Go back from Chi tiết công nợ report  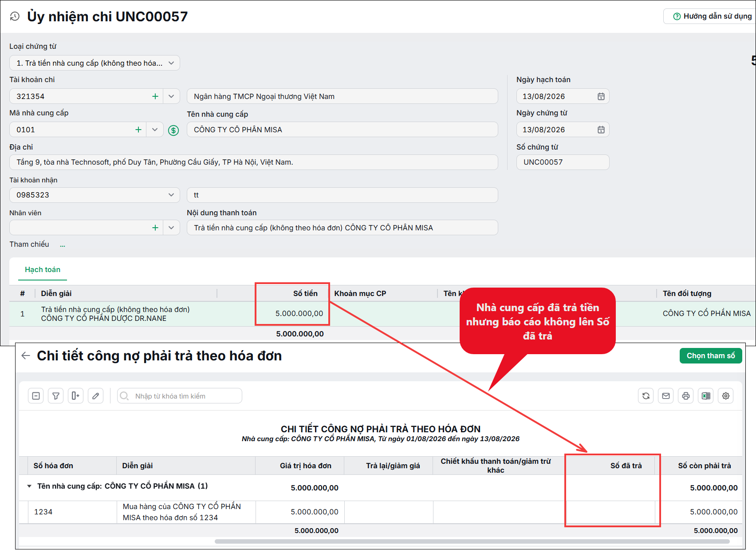(x=26, y=355)
